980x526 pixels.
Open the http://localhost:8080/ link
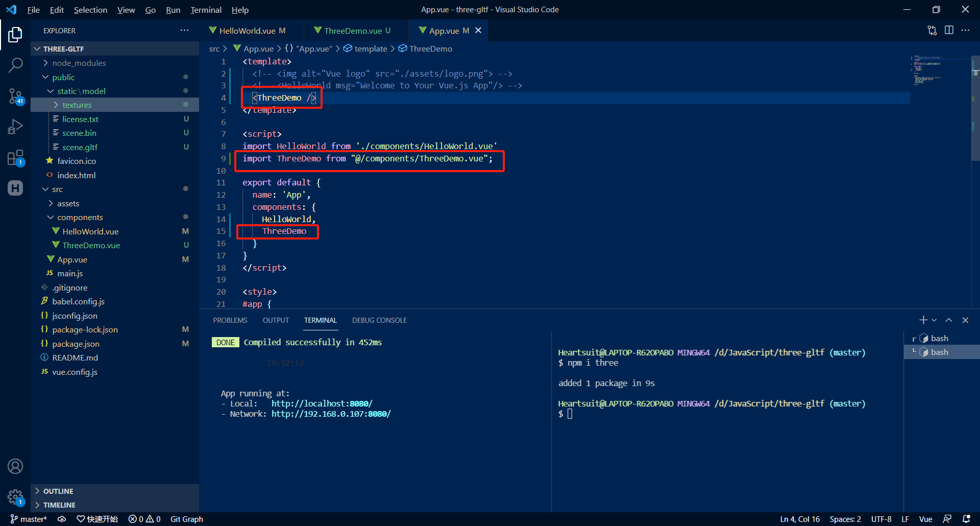pos(321,403)
